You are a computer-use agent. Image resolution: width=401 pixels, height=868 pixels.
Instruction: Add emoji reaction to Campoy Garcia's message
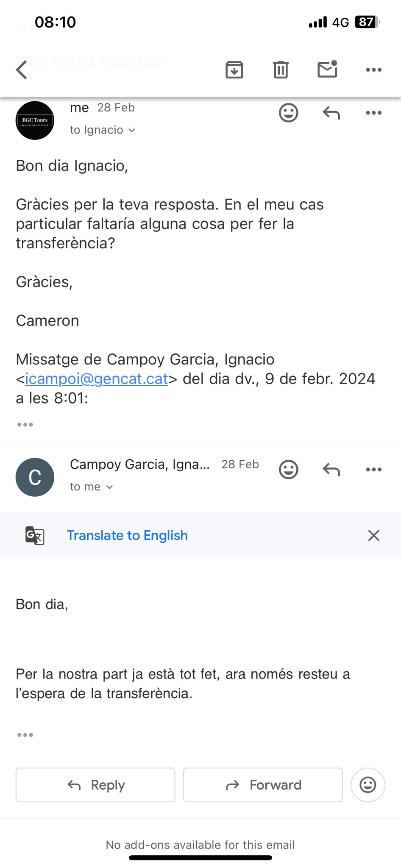(289, 470)
